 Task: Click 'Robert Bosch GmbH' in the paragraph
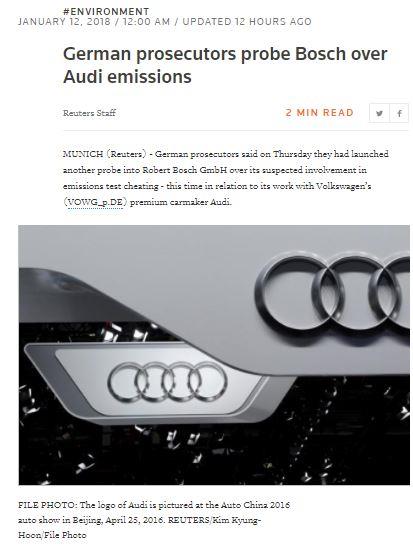(x=185, y=170)
